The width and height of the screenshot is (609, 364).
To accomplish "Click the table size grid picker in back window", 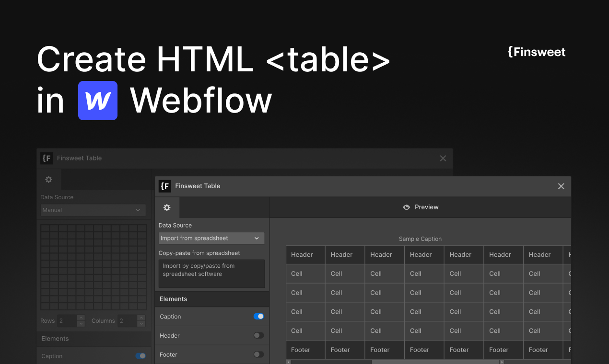I will (94, 267).
